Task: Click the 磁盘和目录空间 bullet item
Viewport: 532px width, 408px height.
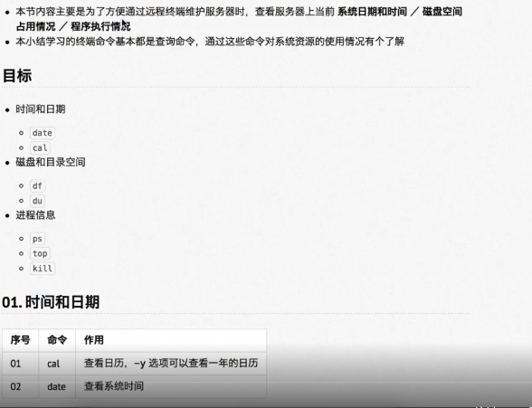Action: (51, 162)
